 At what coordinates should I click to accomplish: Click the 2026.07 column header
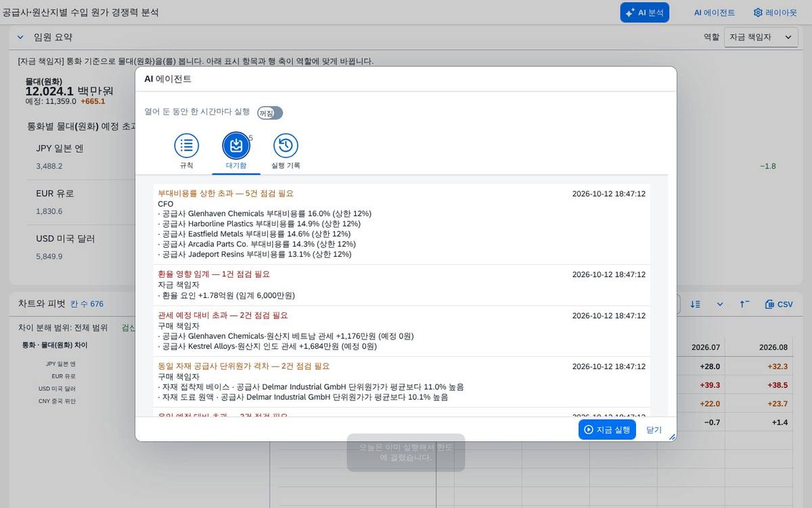pyautogui.click(x=705, y=347)
